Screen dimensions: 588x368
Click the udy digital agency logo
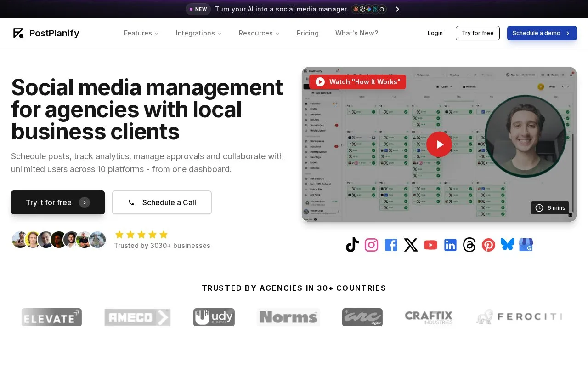(x=214, y=317)
